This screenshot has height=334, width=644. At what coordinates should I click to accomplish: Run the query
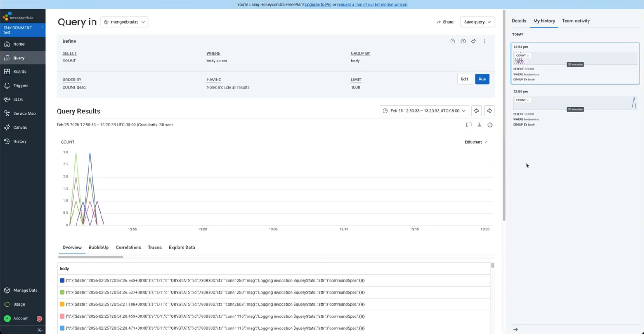tap(482, 79)
